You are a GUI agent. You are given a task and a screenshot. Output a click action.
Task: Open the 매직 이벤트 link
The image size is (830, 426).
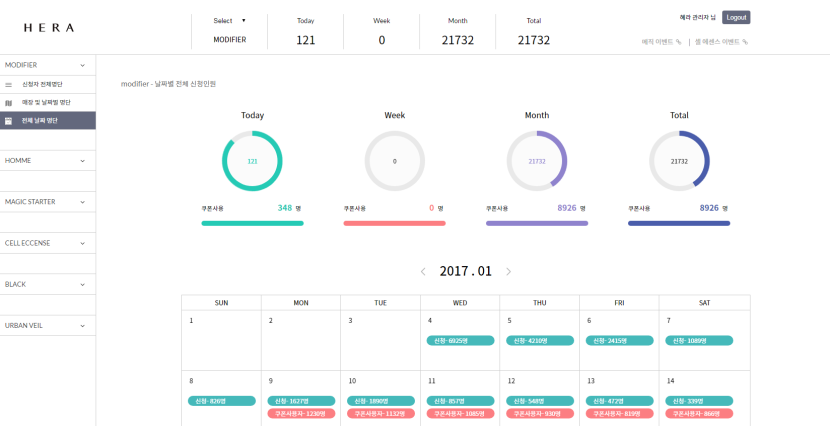click(657, 42)
